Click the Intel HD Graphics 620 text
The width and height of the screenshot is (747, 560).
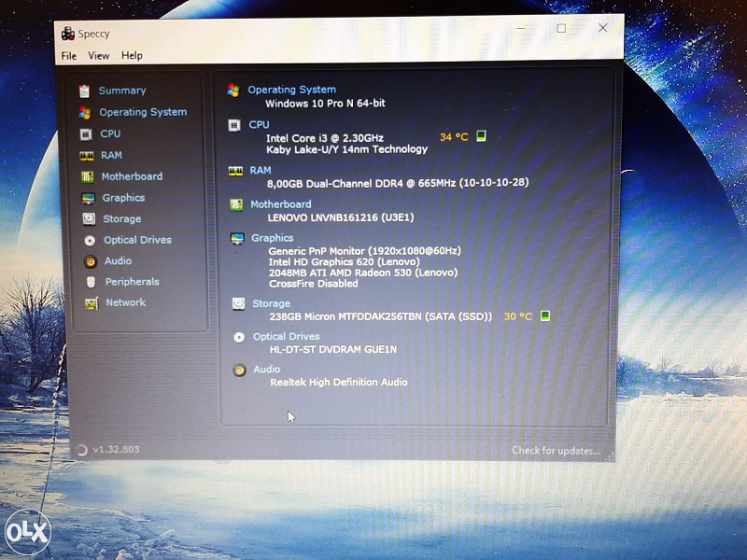345,262
